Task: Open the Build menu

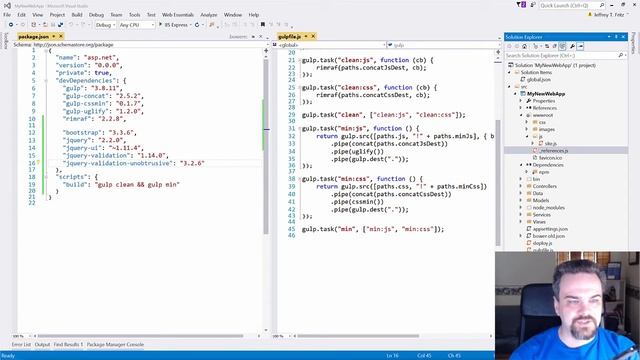Action: point(77,15)
